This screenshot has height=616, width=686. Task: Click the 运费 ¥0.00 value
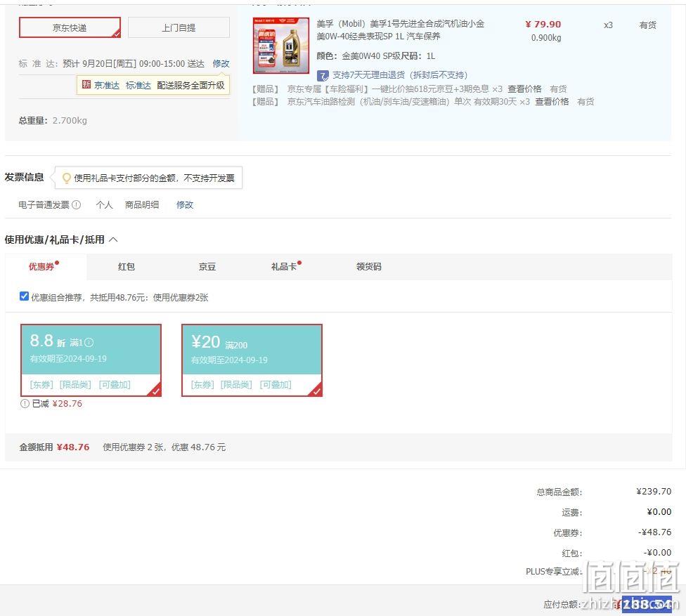click(659, 512)
